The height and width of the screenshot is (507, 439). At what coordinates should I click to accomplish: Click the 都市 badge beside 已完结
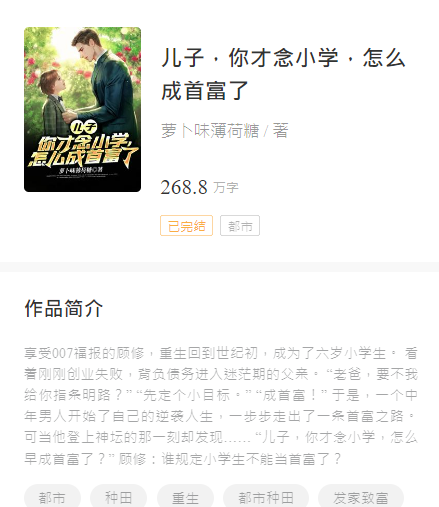240,226
